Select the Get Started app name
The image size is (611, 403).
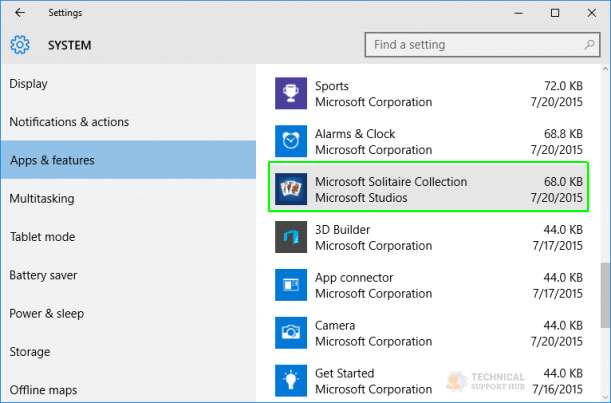(x=344, y=373)
